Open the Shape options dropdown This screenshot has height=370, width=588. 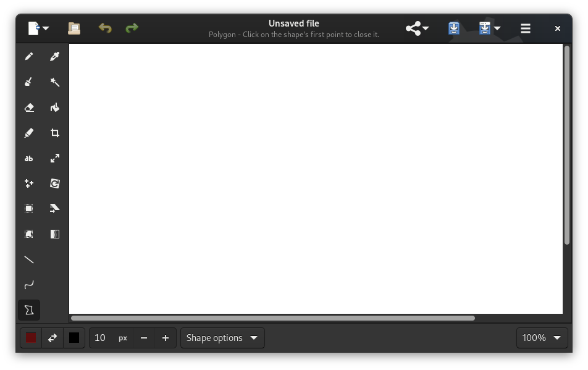222,338
